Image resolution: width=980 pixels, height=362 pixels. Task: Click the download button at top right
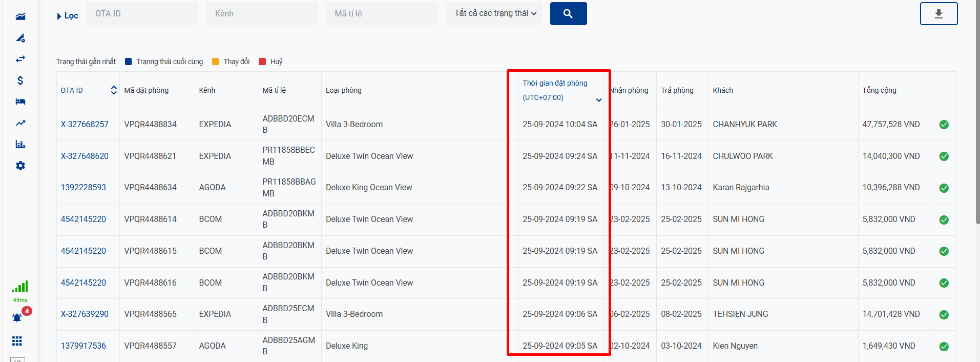pyautogui.click(x=939, y=14)
